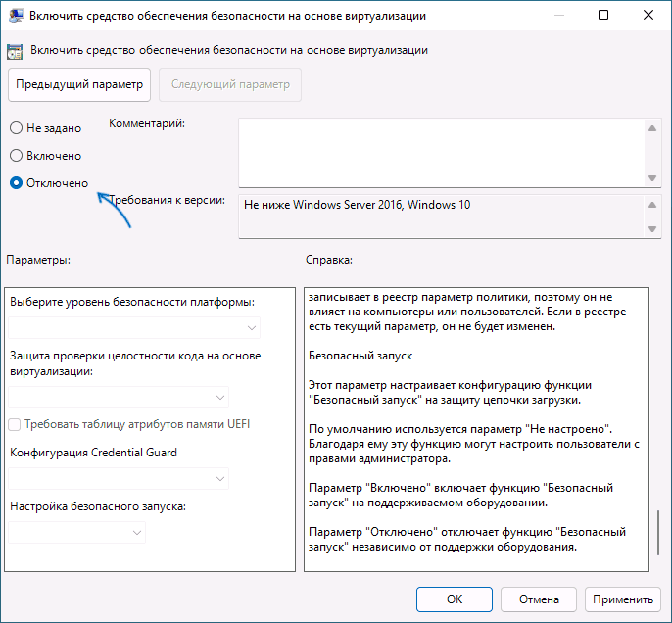The height and width of the screenshot is (623, 672).
Task: Click the "Следующий параметр" button
Action: point(230,84)
